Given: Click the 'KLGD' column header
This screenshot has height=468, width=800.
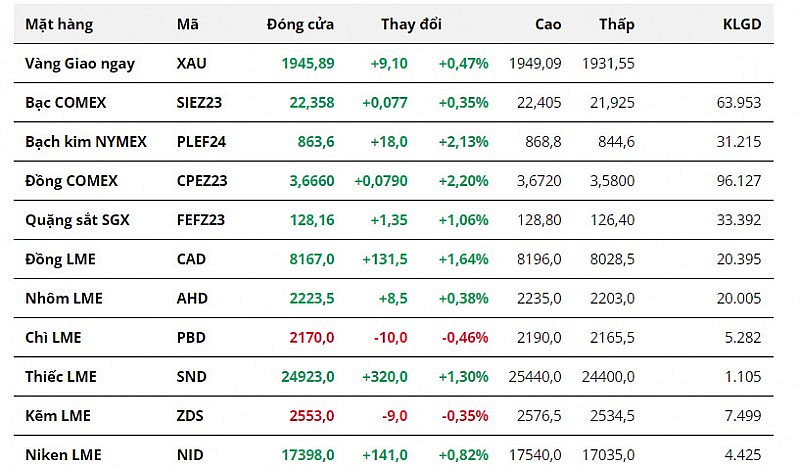Looking at the screenshot, I should (741, 24).
